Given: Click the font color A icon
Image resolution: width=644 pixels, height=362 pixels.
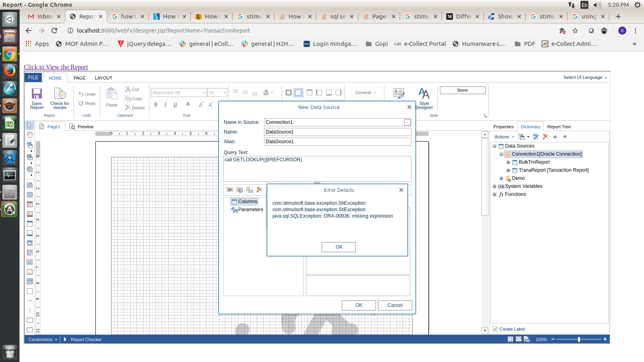Looking at the screenshot, I should pyautogui.click(x=188, y=104).
